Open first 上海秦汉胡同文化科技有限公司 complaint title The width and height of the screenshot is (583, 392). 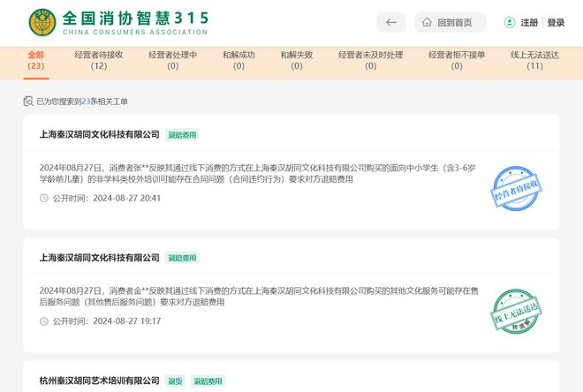pos(100,134)
